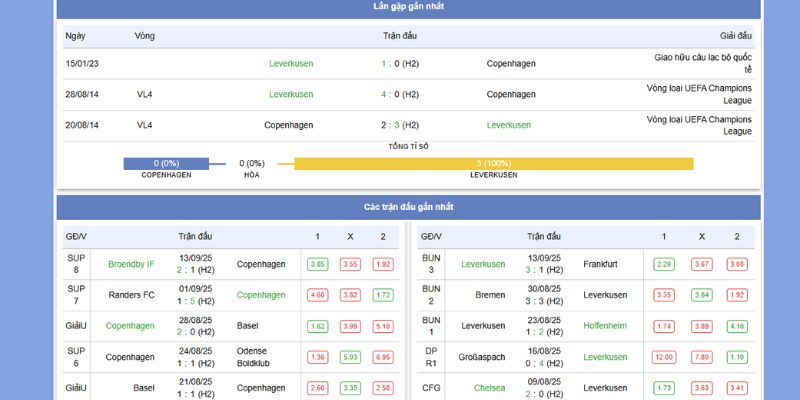Click the Frankfurt team name
The width and height of the screenshot is (800, 400).
tap(600, 264)
